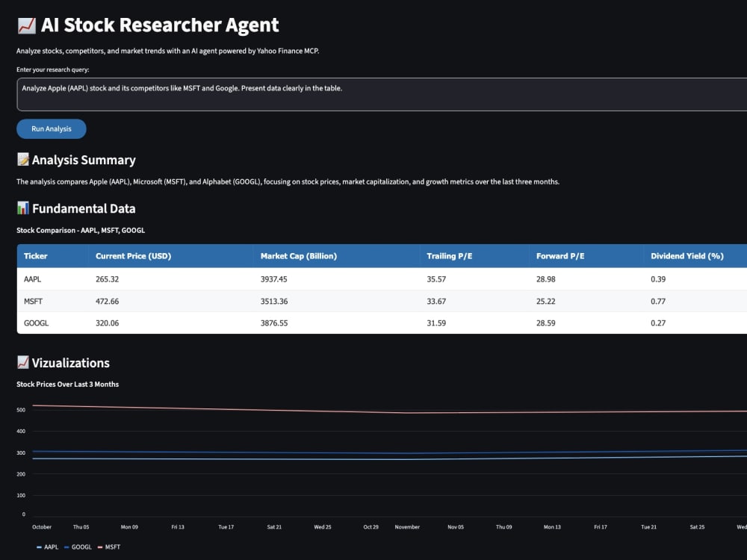Viewport: 747px width, 560px height.
Task: Toggle the AAPL series in chart legend
Action: [48, 547]
